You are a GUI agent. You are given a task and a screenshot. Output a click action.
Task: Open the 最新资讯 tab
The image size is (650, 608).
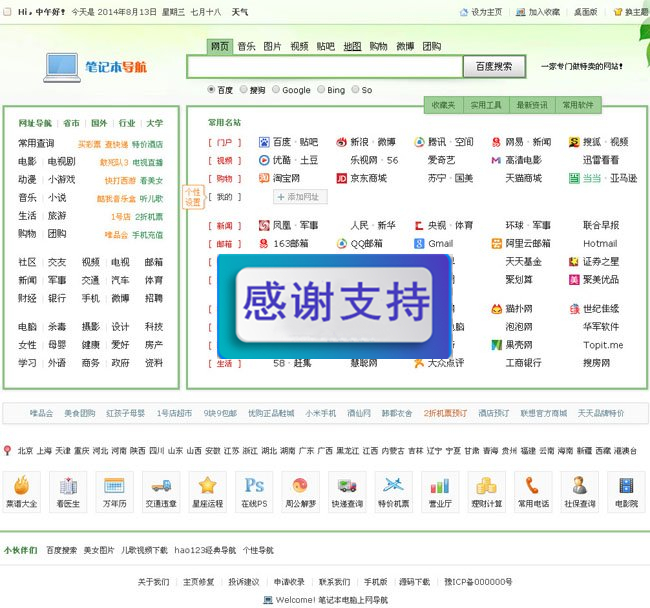pyautogui.click(x=532, y=105)
